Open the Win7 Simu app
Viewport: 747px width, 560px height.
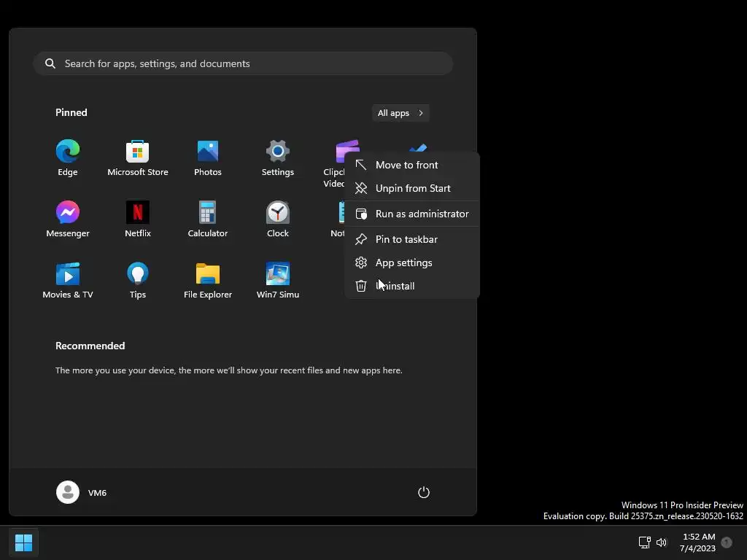(278, 281)
